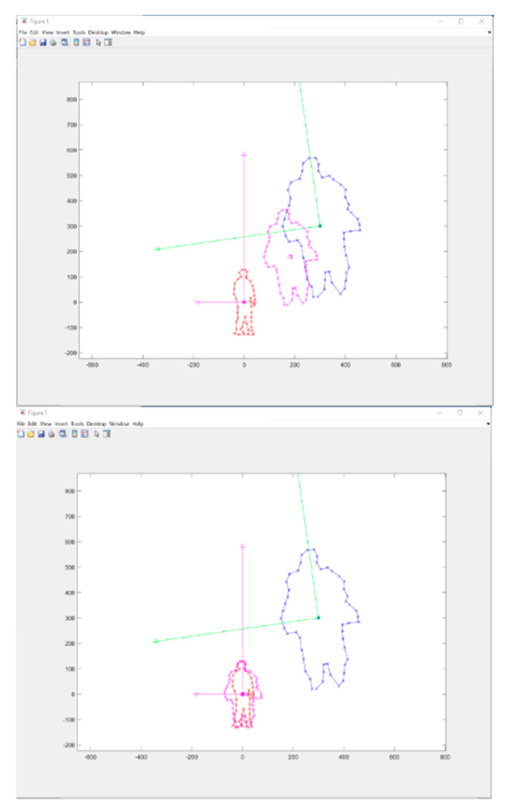Open the Help menu in lower figure window
The height and width of the screenshot is (812, 506).
tap(138, 424)
